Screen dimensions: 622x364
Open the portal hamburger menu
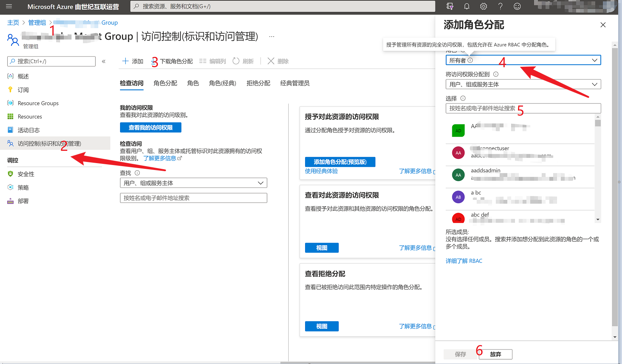(x=9, y=6)
